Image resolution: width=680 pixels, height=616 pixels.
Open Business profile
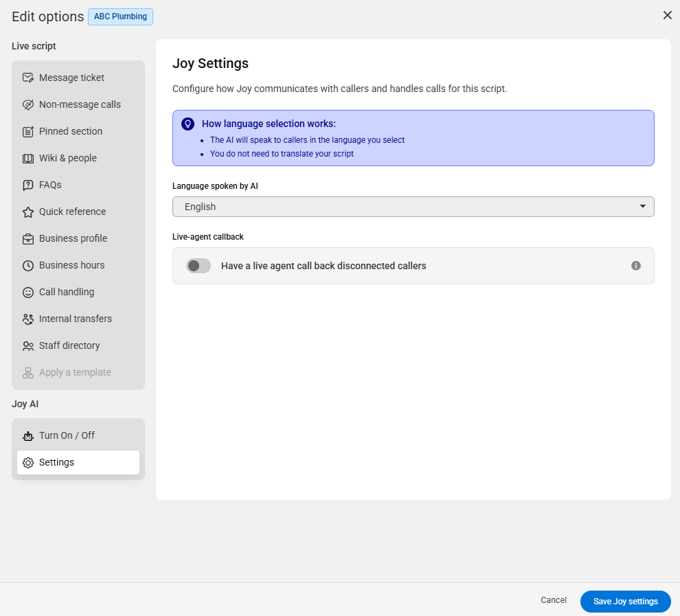[78, 238]
